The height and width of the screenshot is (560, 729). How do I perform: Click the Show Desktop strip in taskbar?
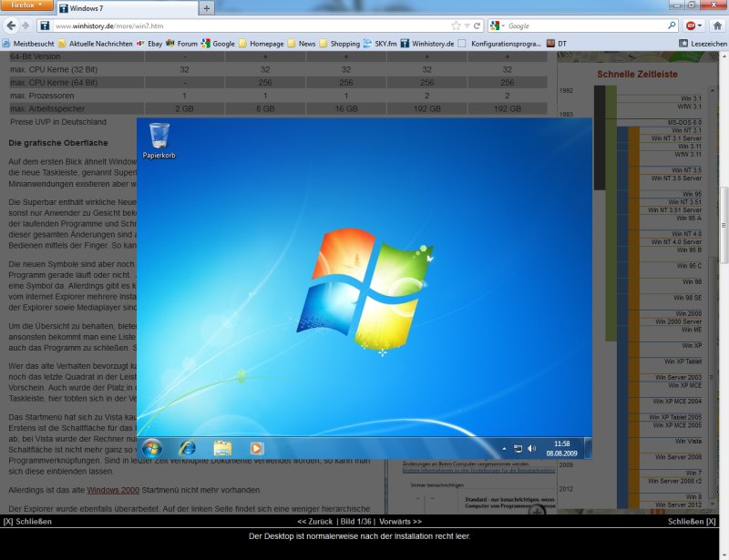[588, 448]
